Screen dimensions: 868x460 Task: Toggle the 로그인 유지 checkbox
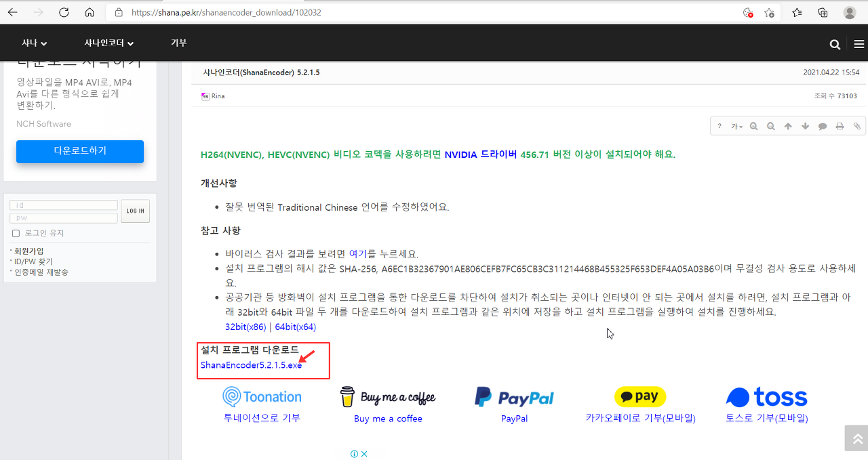coord(16,234)
